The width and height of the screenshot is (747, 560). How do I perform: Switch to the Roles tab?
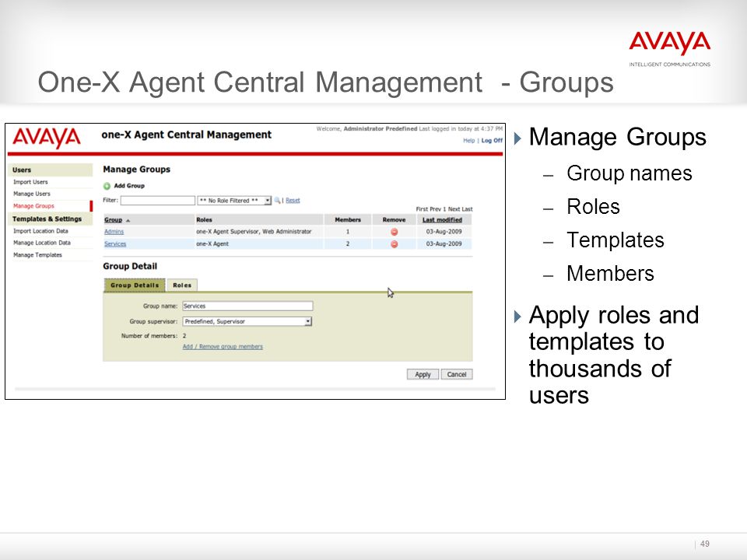[x=182, y=285]
